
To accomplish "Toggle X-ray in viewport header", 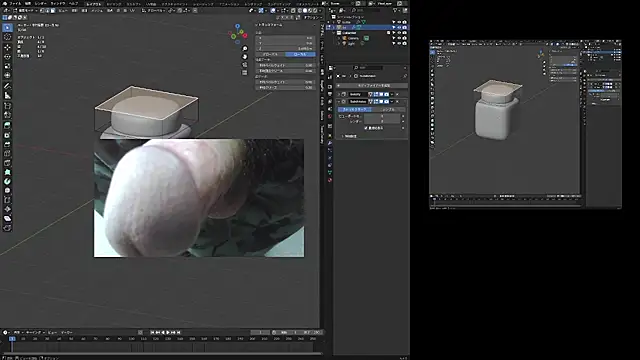I will 293,11.
